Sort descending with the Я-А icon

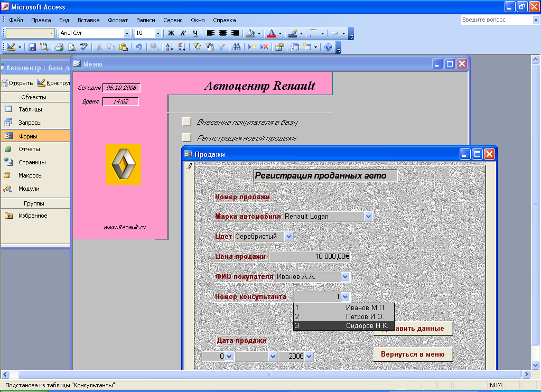(x=182, y=47)
